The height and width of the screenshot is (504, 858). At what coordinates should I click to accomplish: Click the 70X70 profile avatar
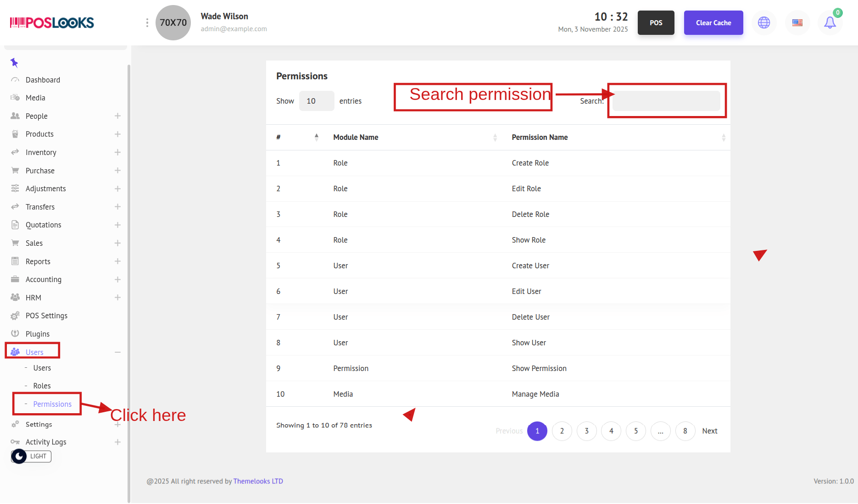pyautogui.click(x=173, y=22)
